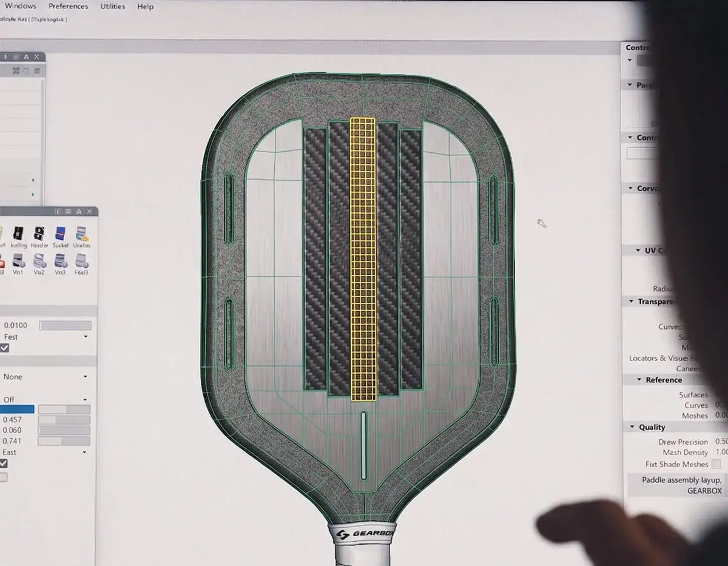Click the Moshes label under Reference

(695, 416)
